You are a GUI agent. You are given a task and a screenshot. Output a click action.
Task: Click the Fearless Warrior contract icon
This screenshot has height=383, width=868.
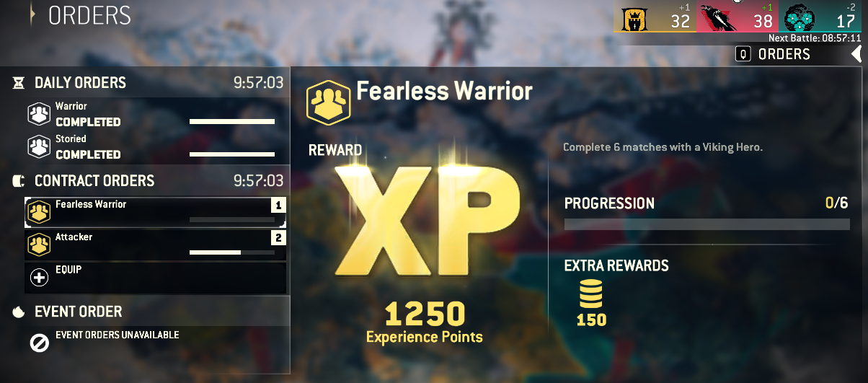(x=38, y=212)
